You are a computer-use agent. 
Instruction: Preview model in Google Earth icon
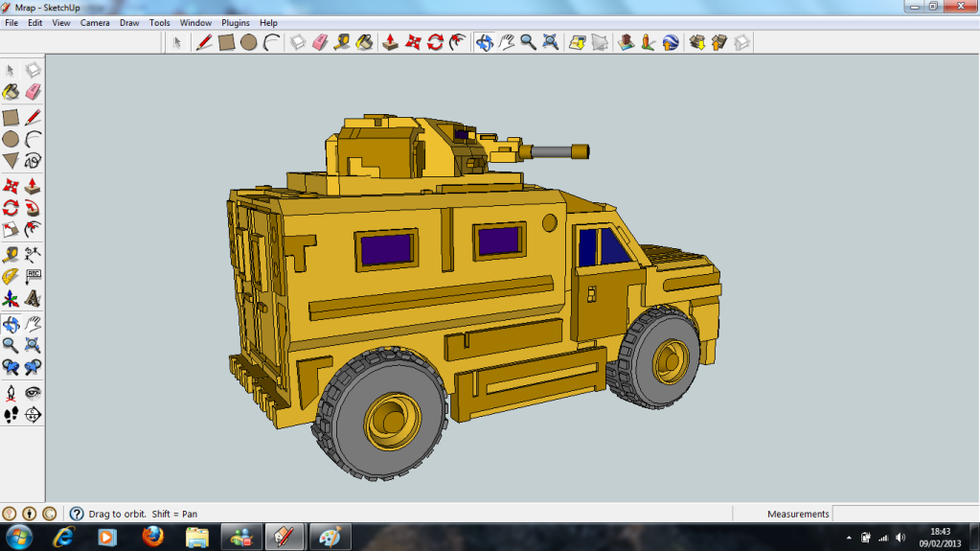(671, 42)
